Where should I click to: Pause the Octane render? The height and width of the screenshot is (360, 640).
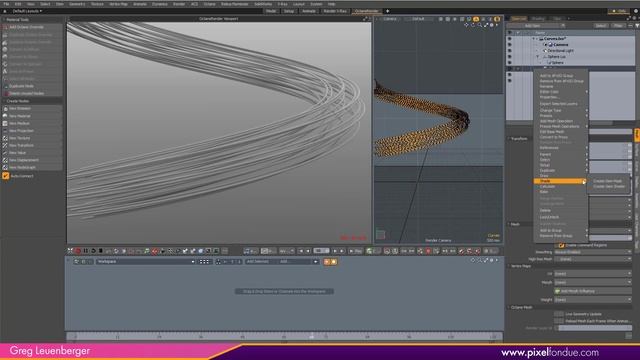click(x=86, y=251)
